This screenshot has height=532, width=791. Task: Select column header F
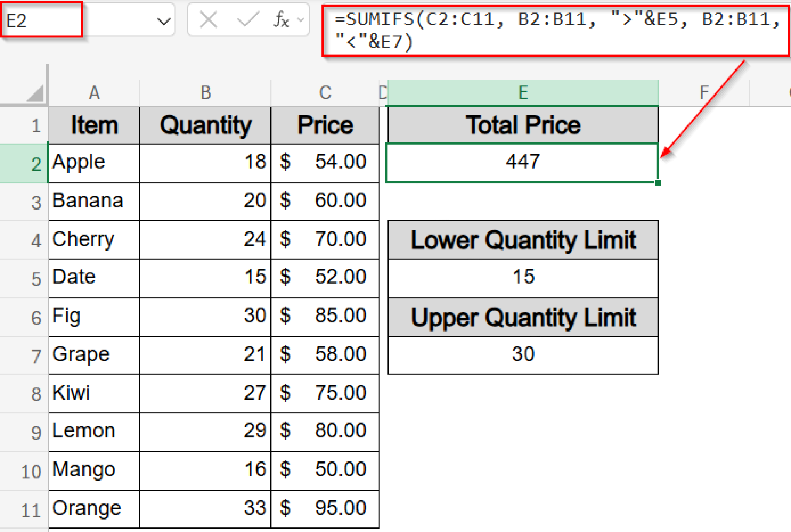tap(703, 92)
